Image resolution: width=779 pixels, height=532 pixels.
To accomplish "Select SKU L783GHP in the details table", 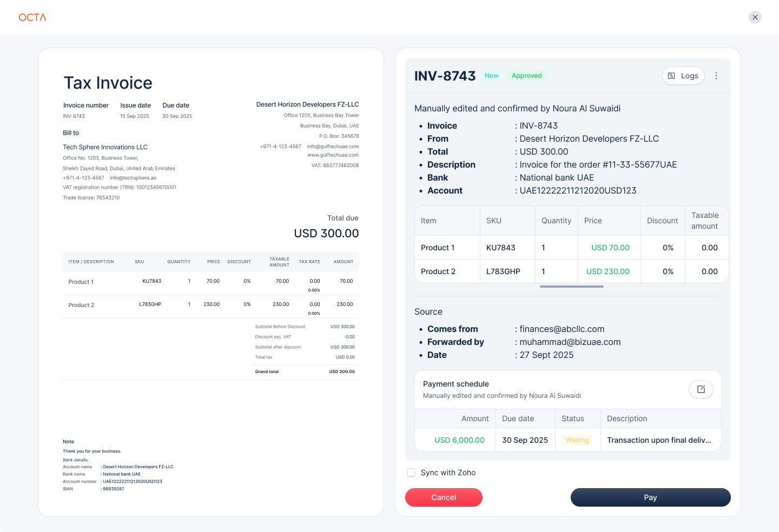I will click(x=503, y=271).
